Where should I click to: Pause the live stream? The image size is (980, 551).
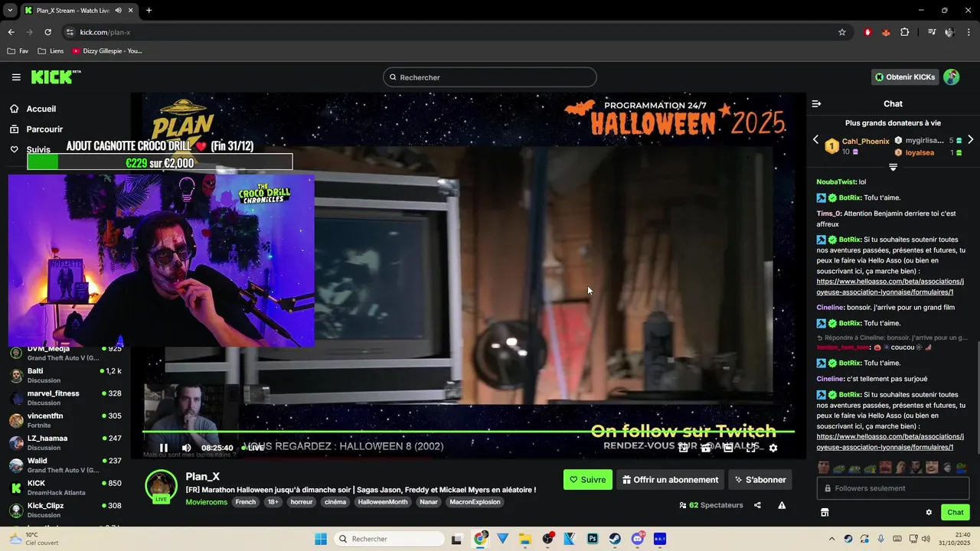click(163, 448)
